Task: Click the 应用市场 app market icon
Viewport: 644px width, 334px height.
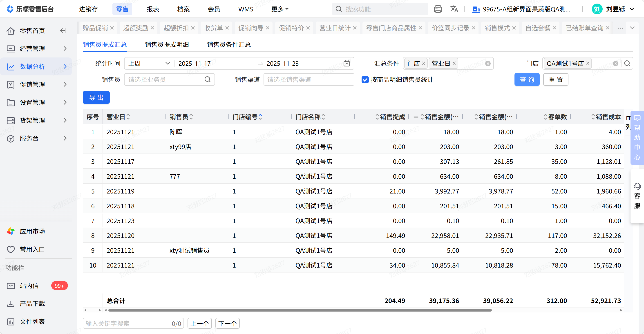Action: tap(11, 231)
